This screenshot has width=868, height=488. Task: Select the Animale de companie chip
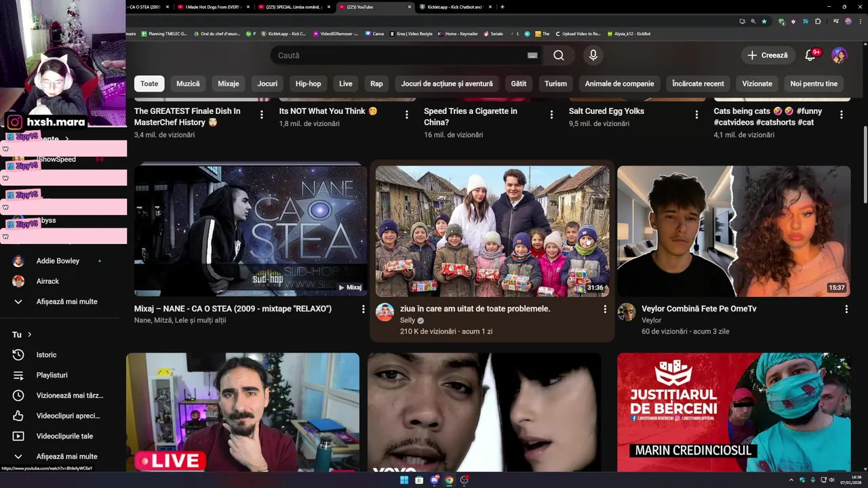pyautogui.click(x=619, y=83)
